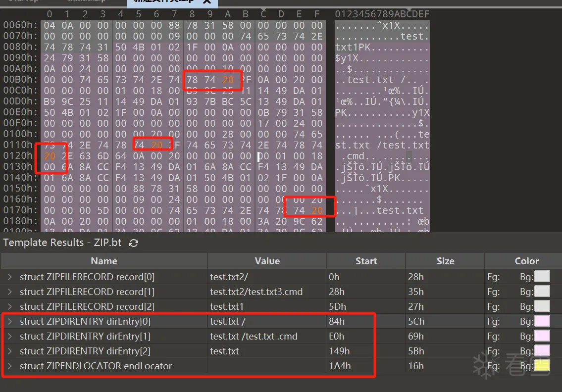The height and width of the screenshot is (392, 562).
Task: Expand the ZIPENDLOCATOR endLocator struct
Action: point(10,366)
